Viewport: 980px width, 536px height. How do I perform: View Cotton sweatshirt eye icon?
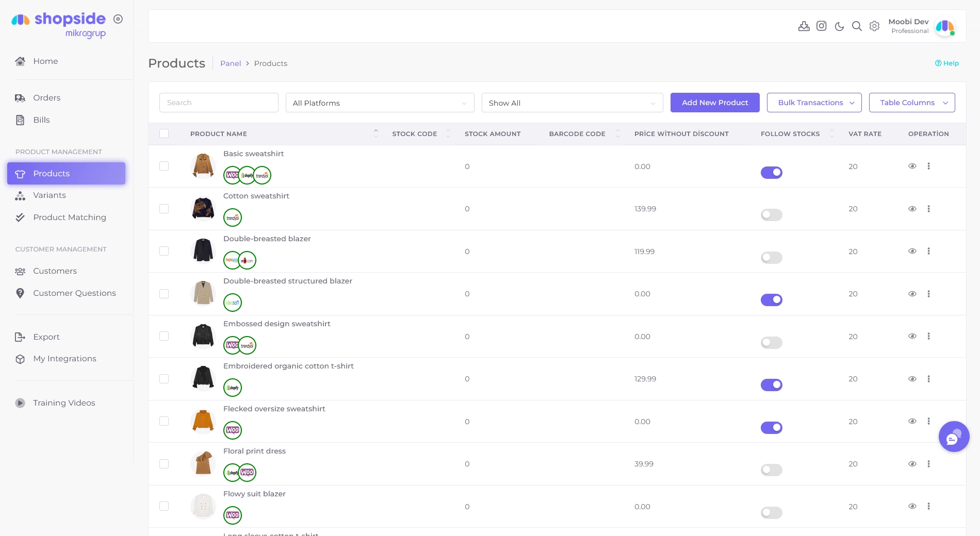(x=912, y=209)
